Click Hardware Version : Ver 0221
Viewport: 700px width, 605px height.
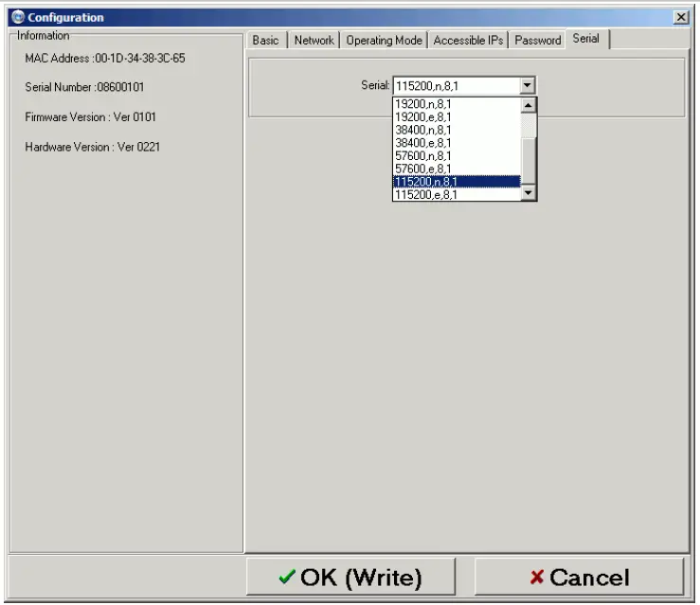[93, 147]
